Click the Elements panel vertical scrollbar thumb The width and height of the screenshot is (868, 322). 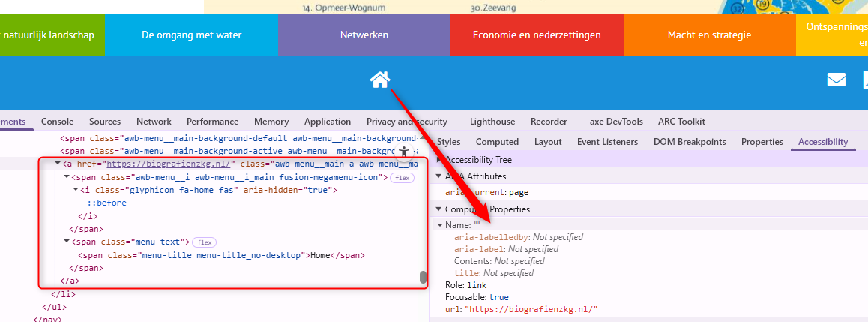[x=423, y=277]
